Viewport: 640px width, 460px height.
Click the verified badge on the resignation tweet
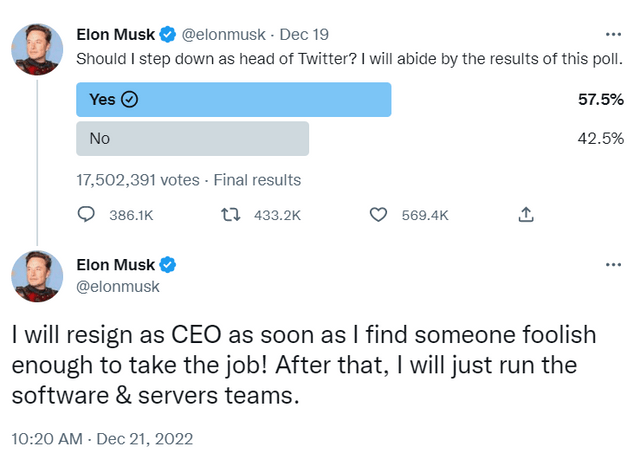168,265
